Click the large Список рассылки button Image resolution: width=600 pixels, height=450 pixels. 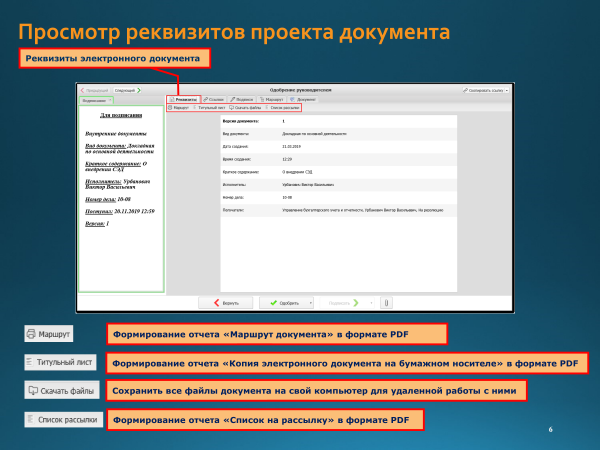coord(62,420)
